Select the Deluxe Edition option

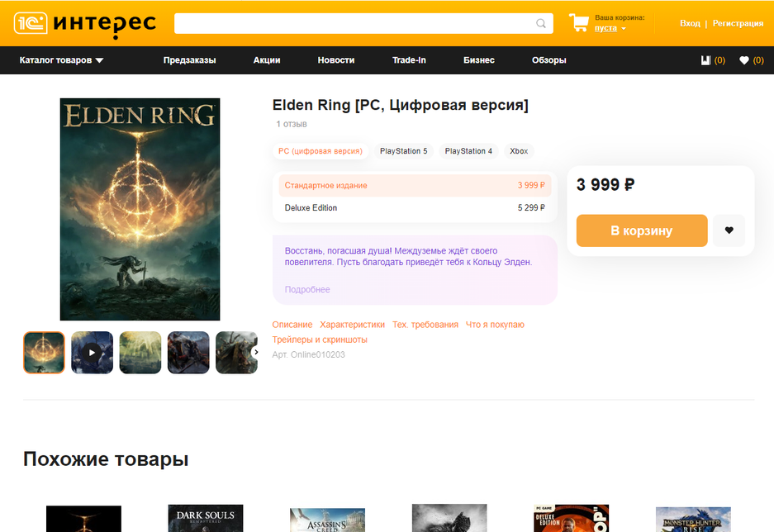click(x=415, y=208)
